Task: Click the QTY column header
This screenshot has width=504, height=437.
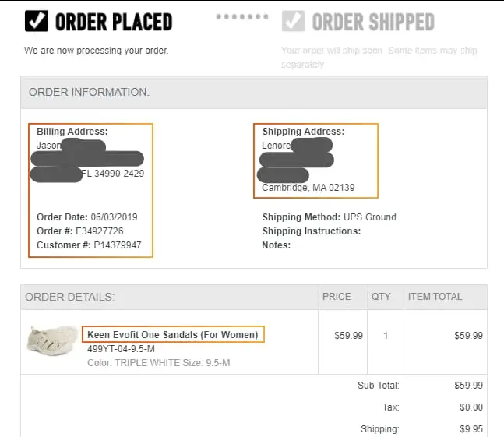Action: [381, 297]
